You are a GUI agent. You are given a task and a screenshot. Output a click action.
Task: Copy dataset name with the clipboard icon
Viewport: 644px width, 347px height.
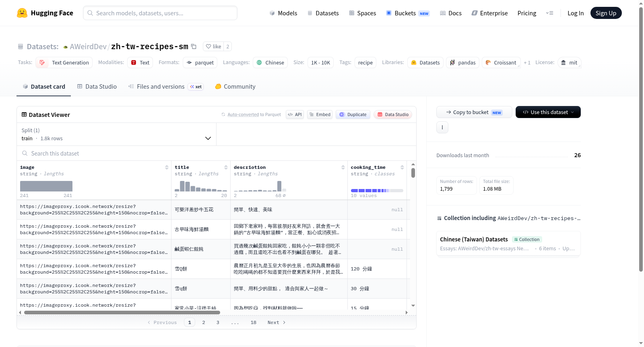point(194,46)
